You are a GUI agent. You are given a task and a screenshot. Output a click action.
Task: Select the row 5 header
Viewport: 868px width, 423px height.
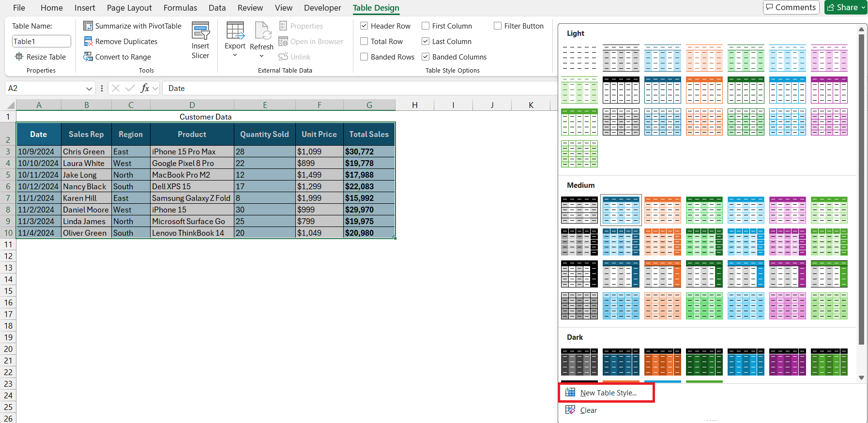pos(8,175)
